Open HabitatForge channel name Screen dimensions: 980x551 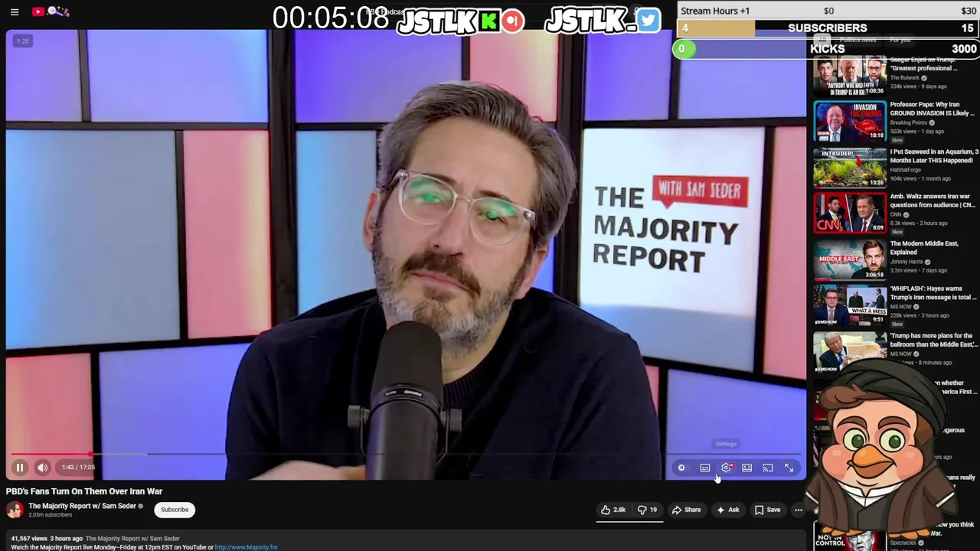pyautogui.click(x=906, y=170)
